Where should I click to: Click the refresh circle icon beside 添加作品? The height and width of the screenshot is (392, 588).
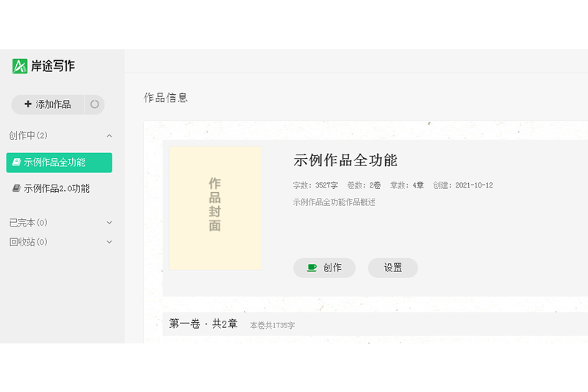[95, 104]
